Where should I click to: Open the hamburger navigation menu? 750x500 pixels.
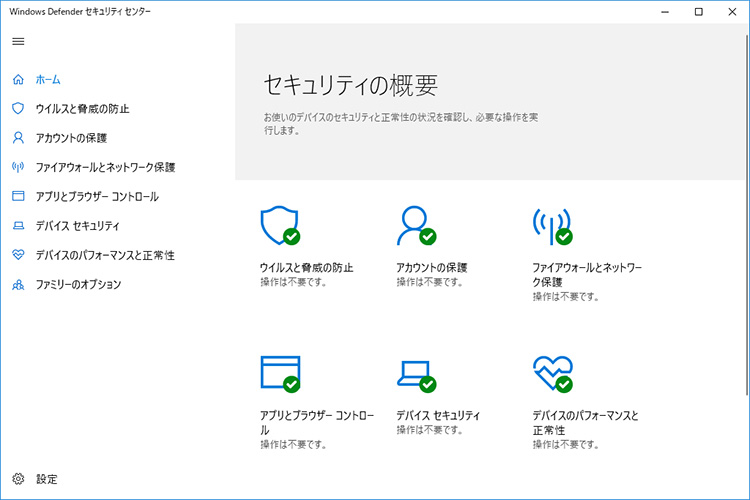[18, 42]
